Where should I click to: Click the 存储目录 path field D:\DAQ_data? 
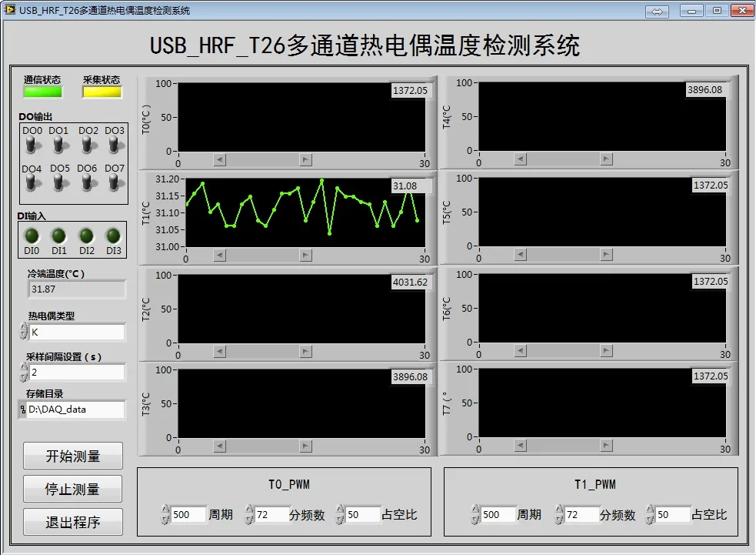(x=75, y=410)
